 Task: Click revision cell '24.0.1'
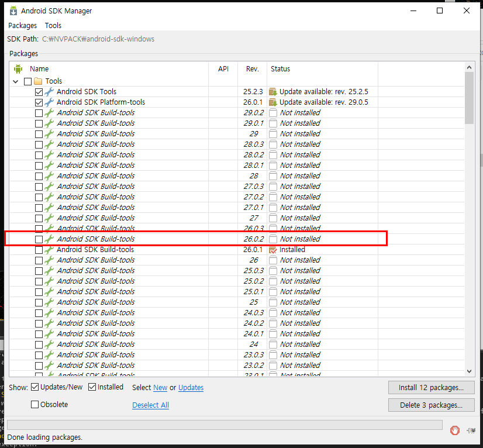coord(254,334)
